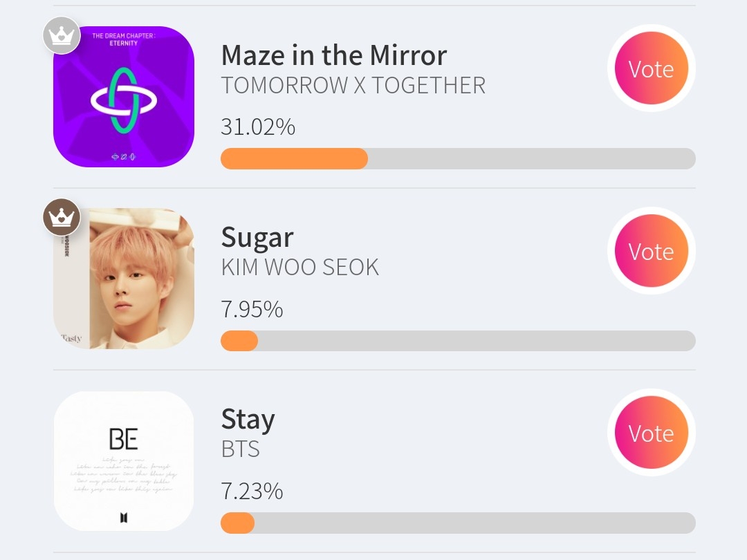Click the 7.95% progress bar for Sugar
The width and height of the screenshot is (747, 560).
(x=458, y=341)
